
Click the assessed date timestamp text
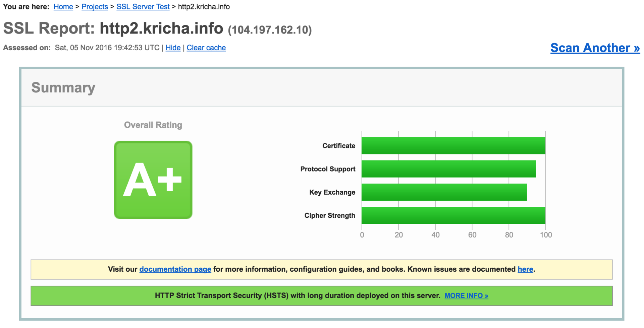(107, 48)
